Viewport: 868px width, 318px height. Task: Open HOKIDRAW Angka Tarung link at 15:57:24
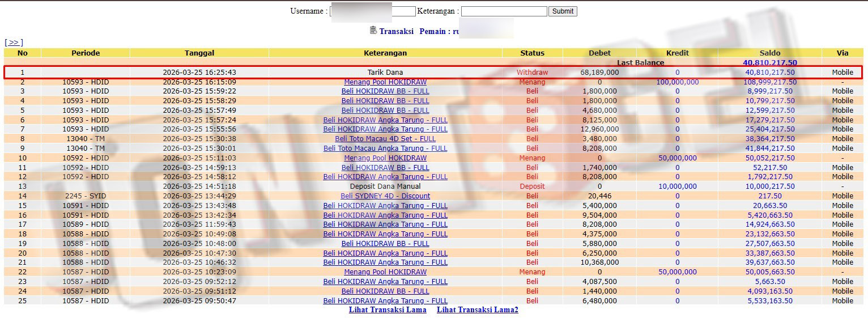tap(385, 120)
